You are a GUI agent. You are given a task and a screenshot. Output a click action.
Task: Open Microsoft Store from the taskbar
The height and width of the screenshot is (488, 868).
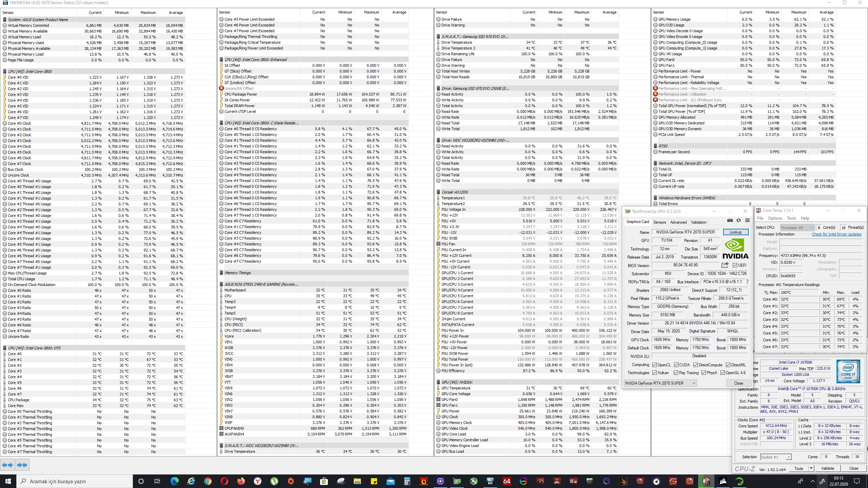[x=324, y=481]
